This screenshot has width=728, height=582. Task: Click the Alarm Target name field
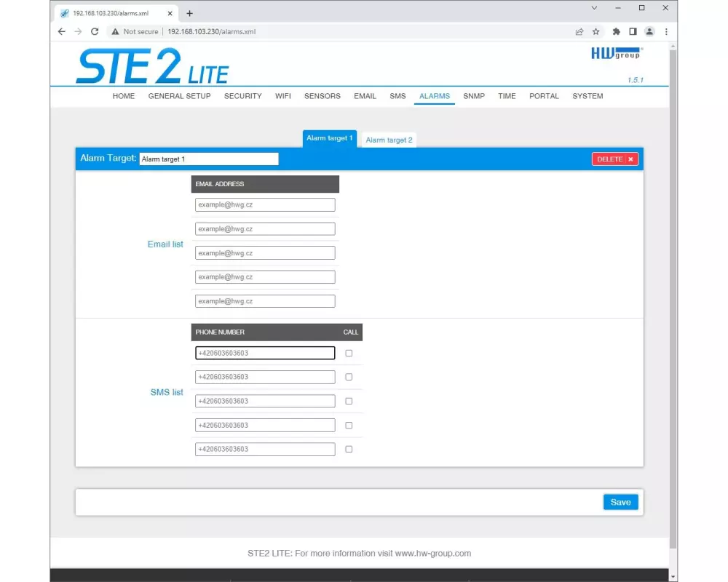[x=208, y=159]
